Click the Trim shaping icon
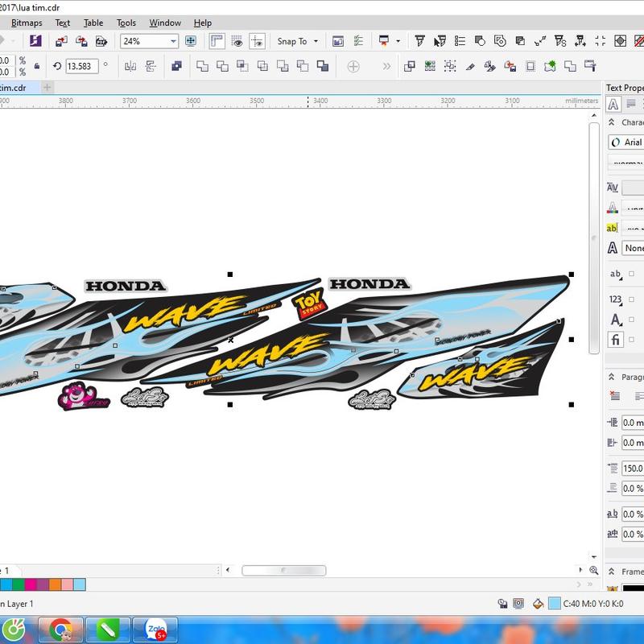This screenshot has width=644, height=644. [x=222, y=66]
